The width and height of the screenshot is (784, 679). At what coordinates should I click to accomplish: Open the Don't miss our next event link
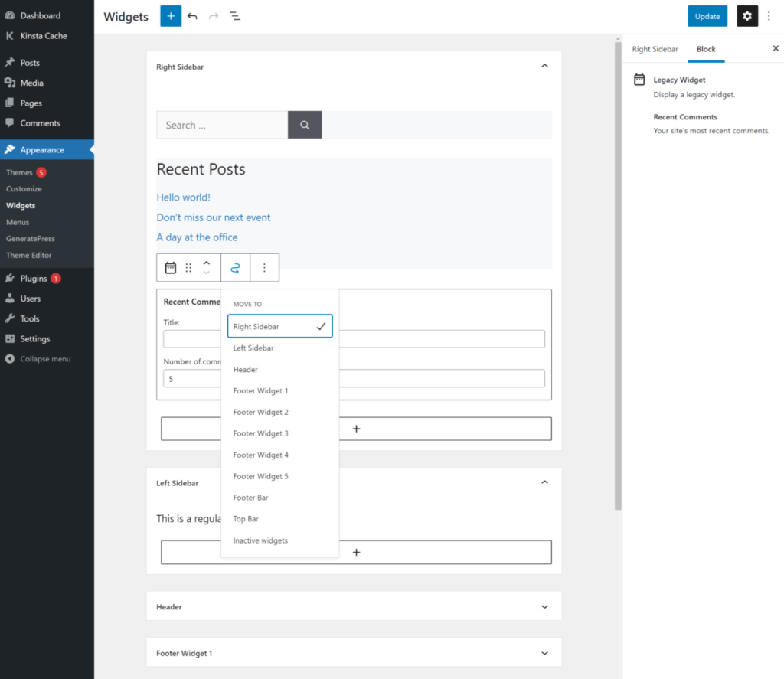pos(214,217)
